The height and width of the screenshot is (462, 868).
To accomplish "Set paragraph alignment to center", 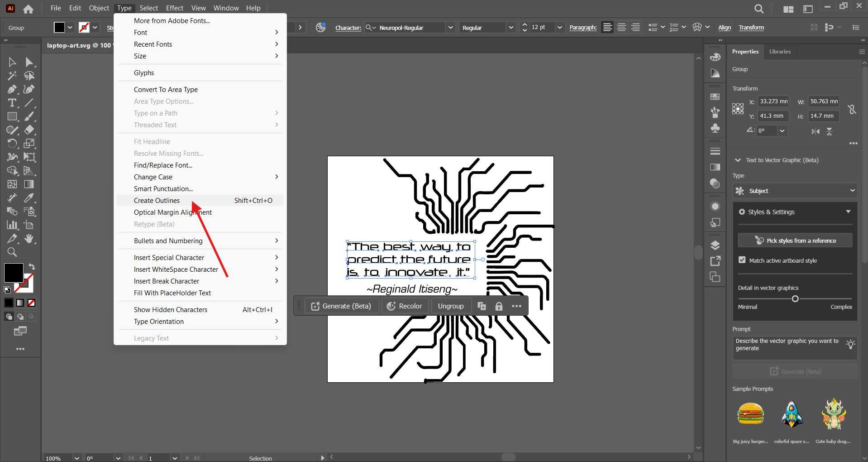I will pyautogui.click(x=621, y=27).
